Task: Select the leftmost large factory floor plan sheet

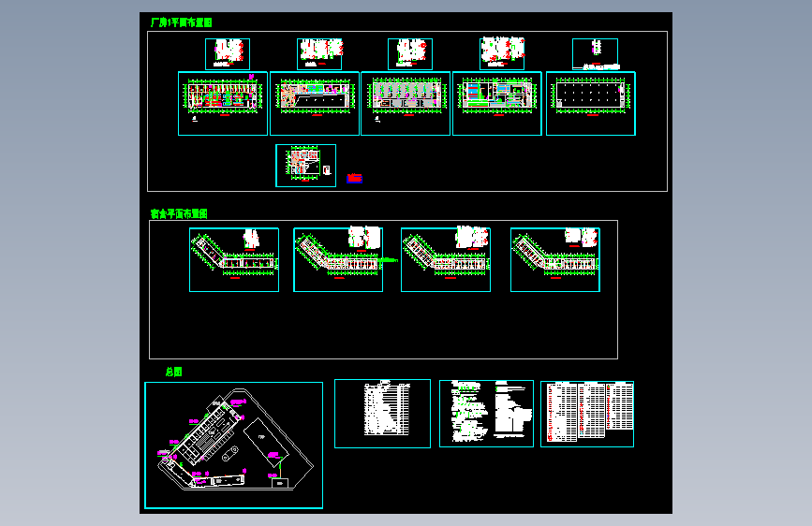Action: tap(223, 104)
